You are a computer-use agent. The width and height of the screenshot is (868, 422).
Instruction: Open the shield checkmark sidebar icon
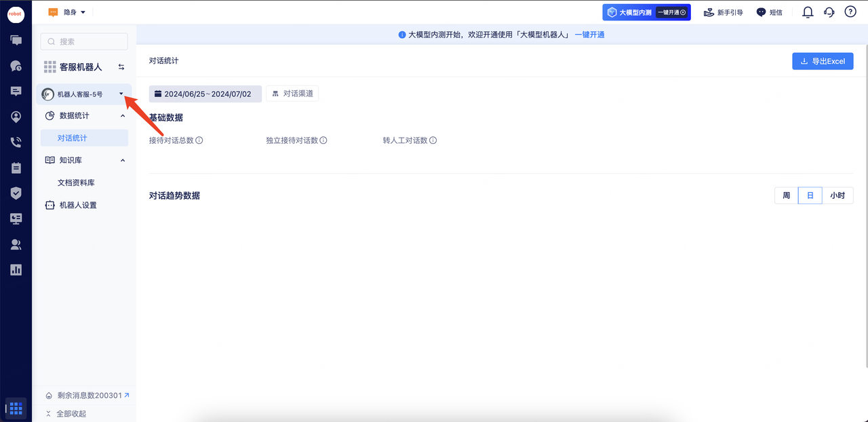pyautogui.click(x=16, y=193)
